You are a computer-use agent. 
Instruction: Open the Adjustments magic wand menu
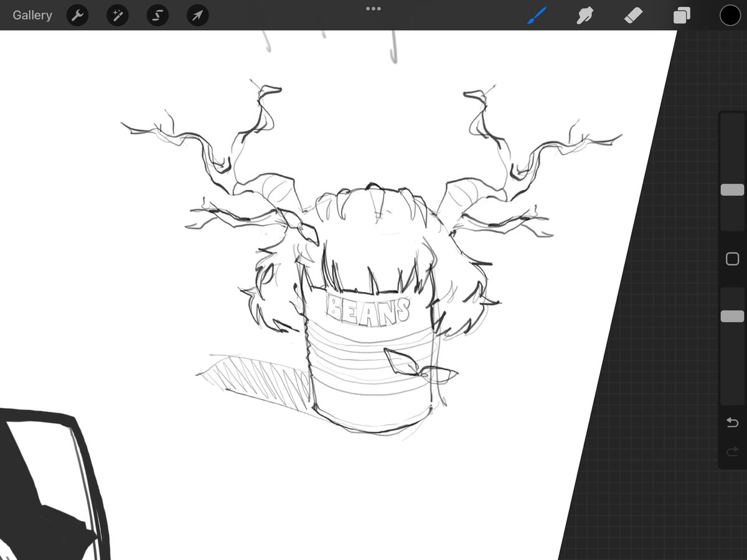117,16
